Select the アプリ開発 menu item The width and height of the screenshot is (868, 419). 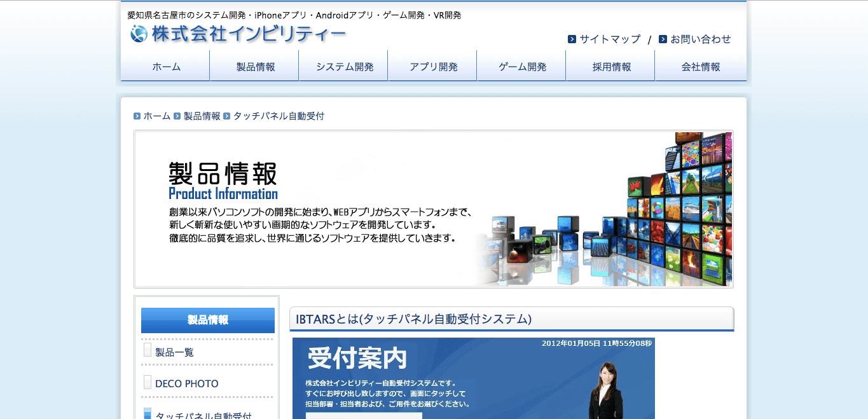click(x=432, y=65)
